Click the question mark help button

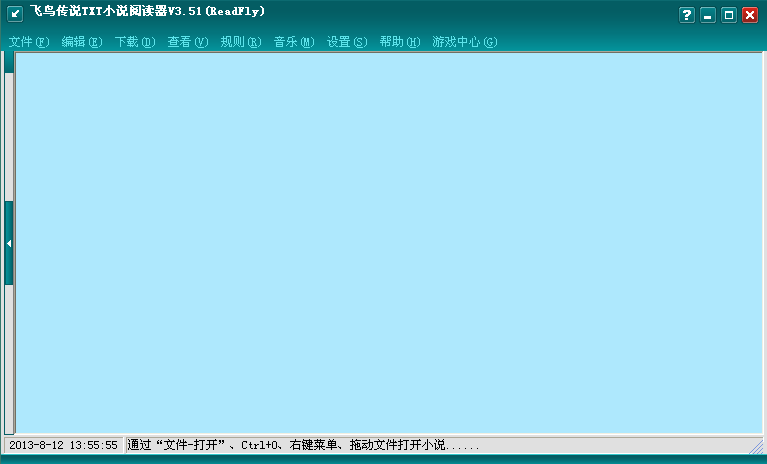point(686,15)
